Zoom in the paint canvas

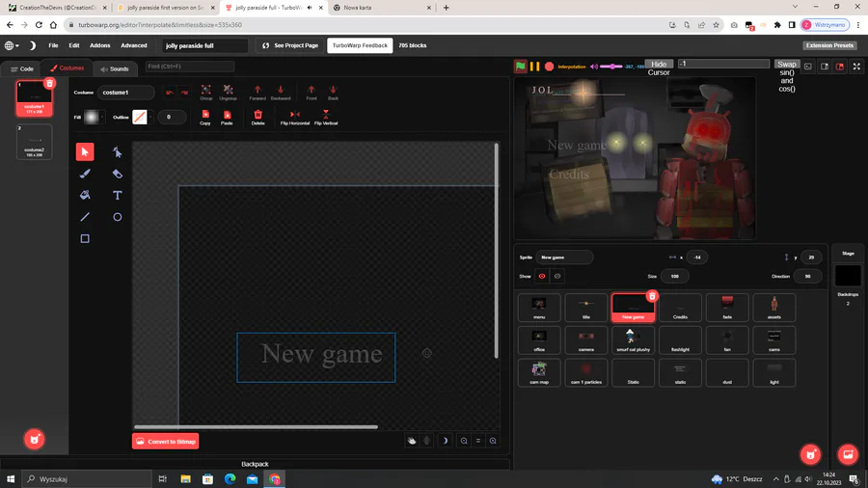coord(493,441)
